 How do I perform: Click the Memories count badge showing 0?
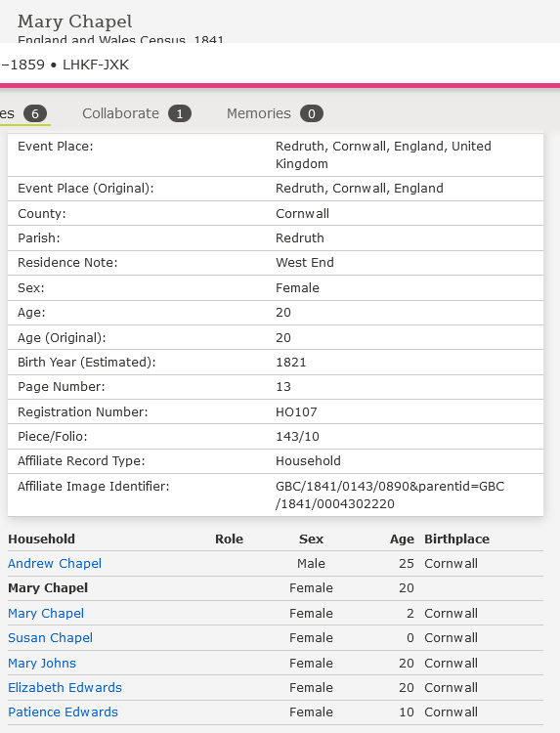tap(312, 113)
